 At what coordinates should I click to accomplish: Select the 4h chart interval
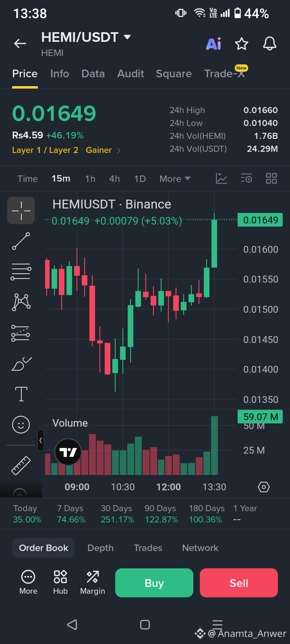(114, 179)
